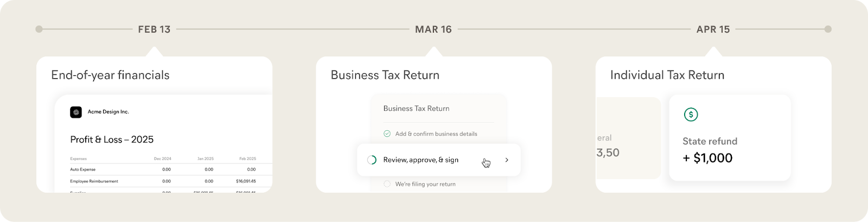The width and height of the screenshot is (868, 222).
Task: Click the green dollar sign refund icon
Action: click(x=691, y=115)
